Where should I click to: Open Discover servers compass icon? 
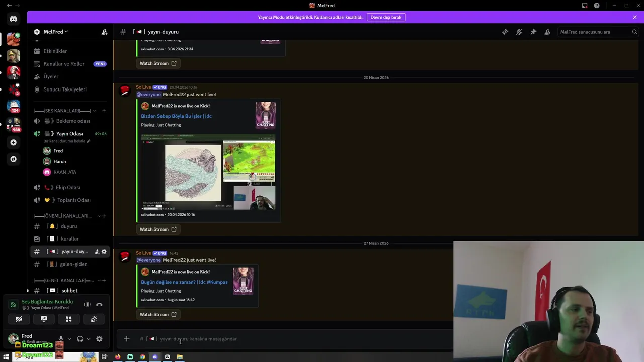[13, 159]
